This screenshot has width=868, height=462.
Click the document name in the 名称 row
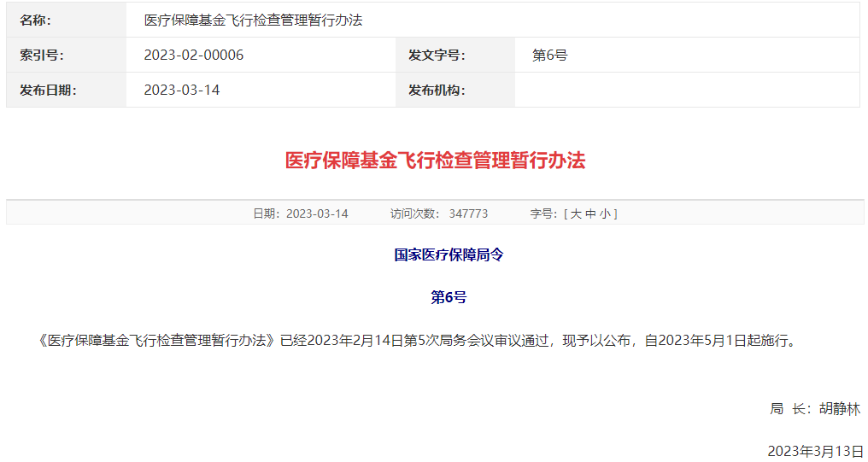point(253,20)
